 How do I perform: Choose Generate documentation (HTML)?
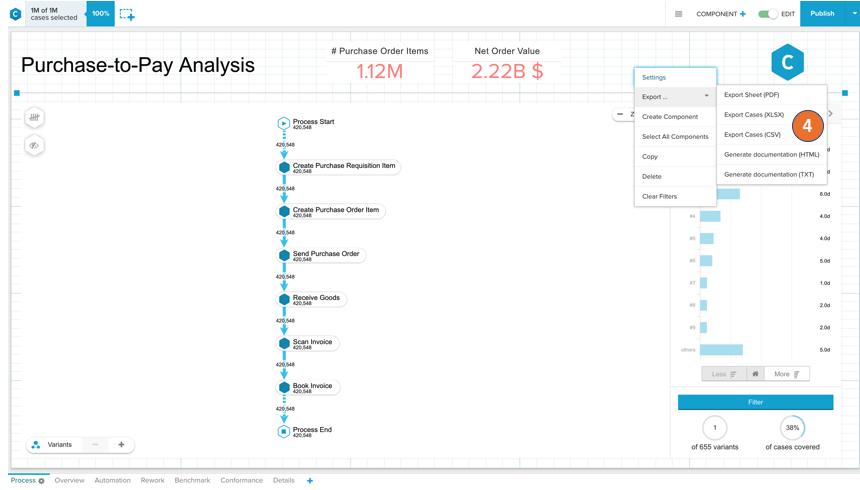(x=771, y=155)
